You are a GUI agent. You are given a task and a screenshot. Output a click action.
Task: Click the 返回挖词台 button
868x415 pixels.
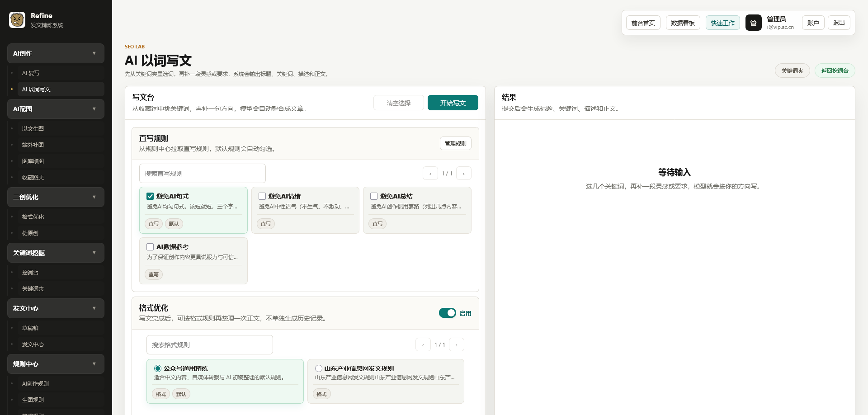pos(835,71)
